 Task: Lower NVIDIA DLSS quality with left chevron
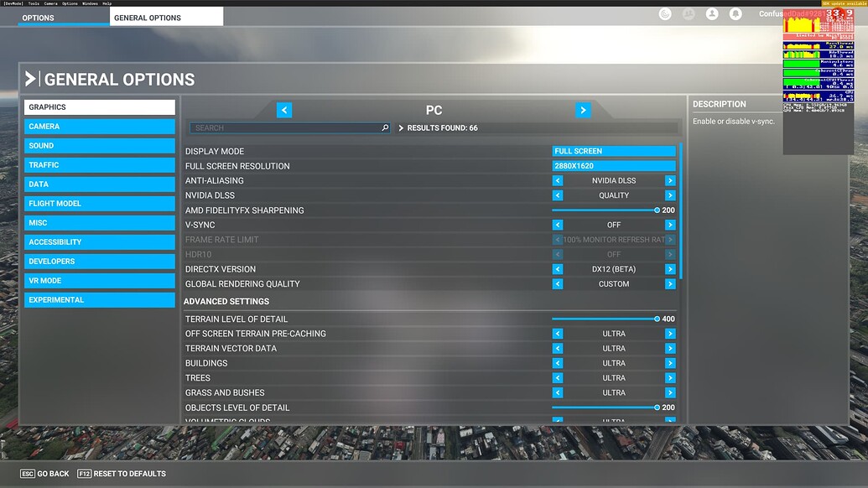click(558, 195)
